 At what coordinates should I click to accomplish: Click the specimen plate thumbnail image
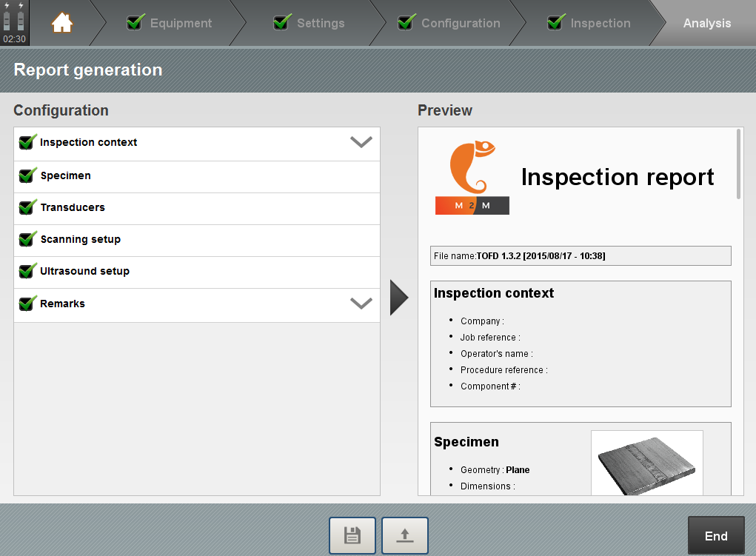point(646,463)
